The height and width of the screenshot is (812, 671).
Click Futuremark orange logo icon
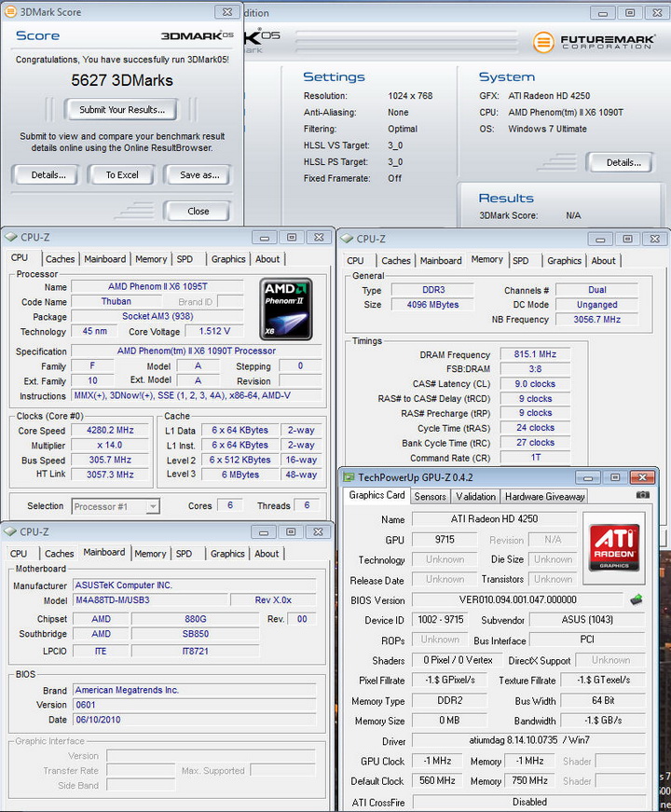(543, 42)
